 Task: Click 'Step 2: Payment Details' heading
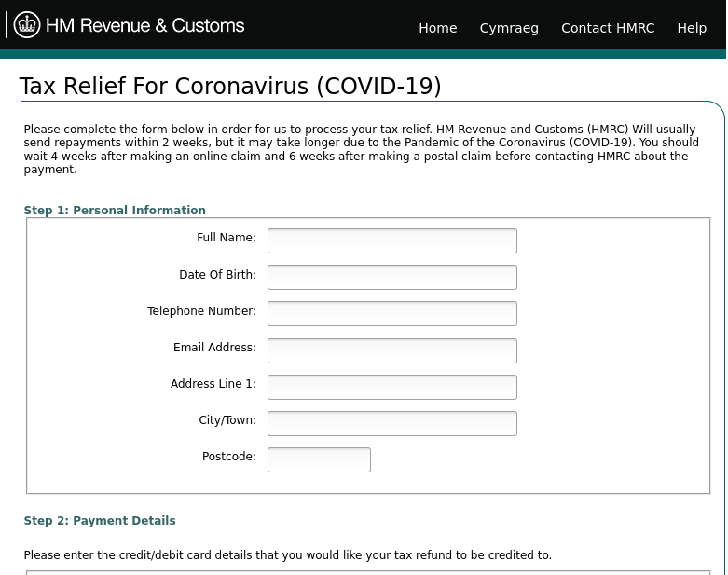tap(100, 521)
